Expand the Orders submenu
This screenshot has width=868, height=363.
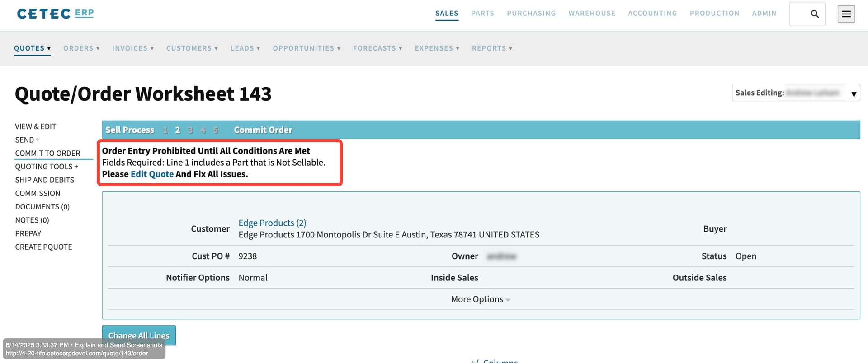click(x=81, y=48)
